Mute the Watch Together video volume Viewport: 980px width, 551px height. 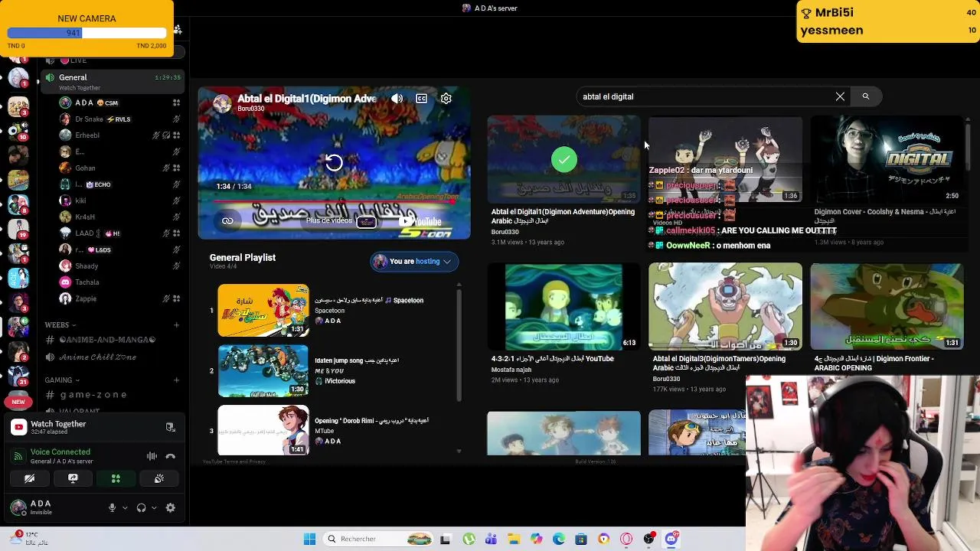[397, 98]
